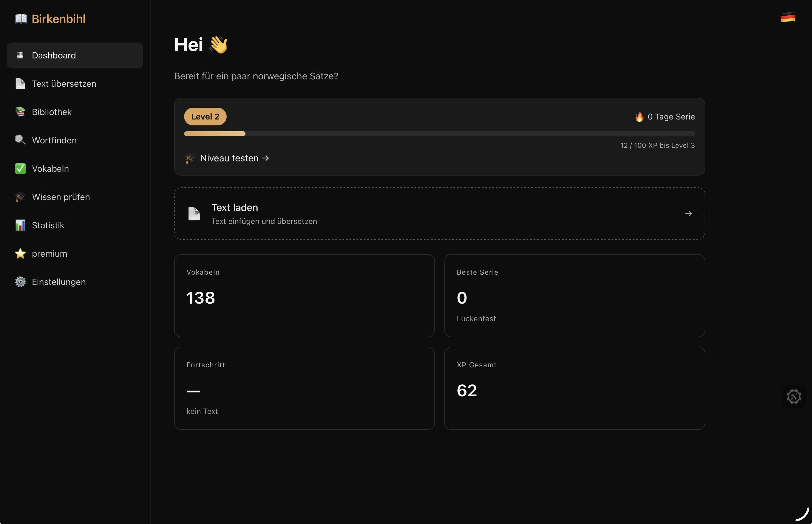This screenshot has width=812, height=524.
Task: Click graduation cap icon beside Niveau testen
Action: click(x=190, y=158)
